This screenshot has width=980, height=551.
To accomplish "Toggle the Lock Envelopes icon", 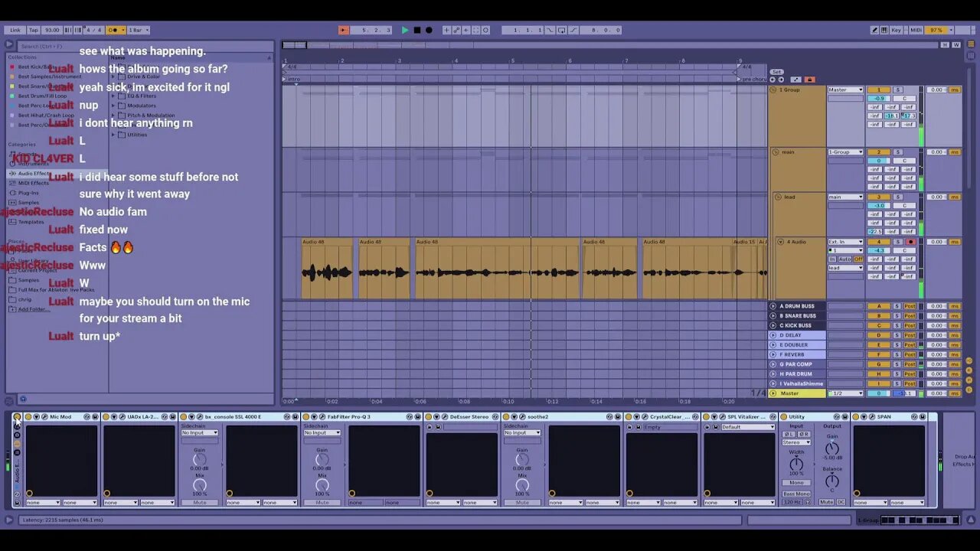I will 809,80.
